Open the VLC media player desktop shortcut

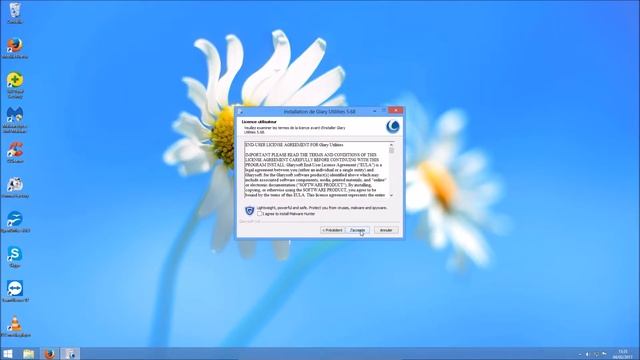coord(15,326)
